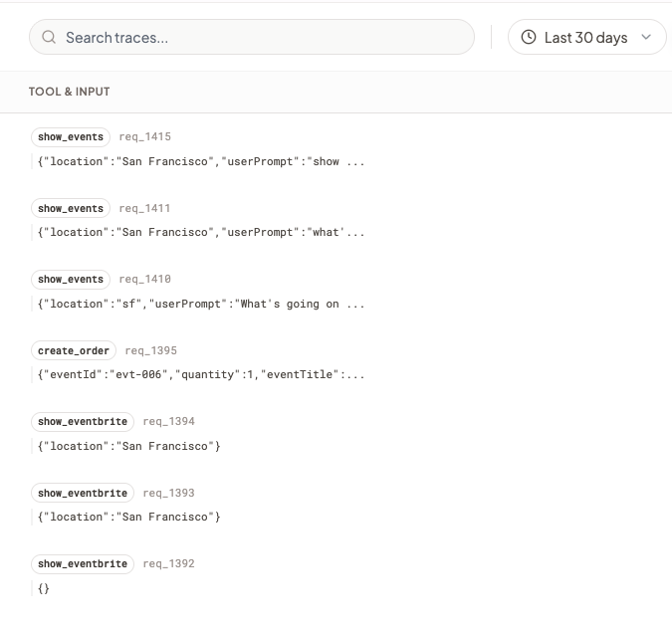Click the magnifying glass search icon
This screenshot has height=632, width=672.
pos(49,38)
